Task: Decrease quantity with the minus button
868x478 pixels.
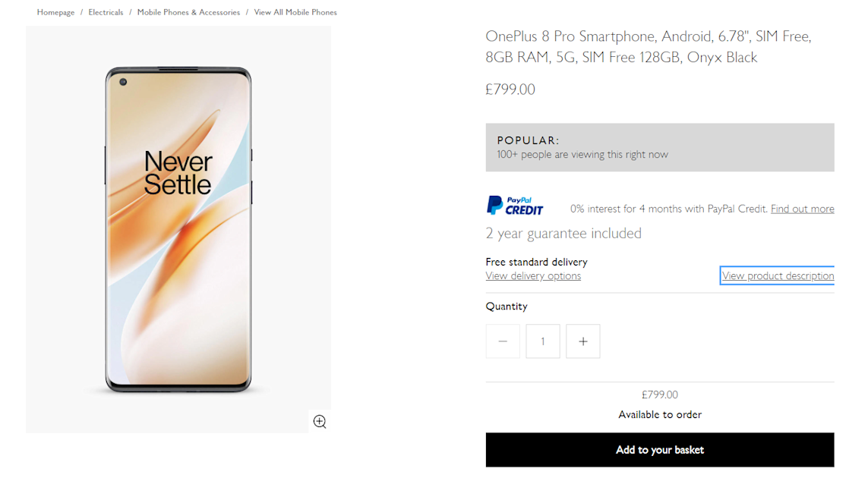Action: [x=503, y=341]
